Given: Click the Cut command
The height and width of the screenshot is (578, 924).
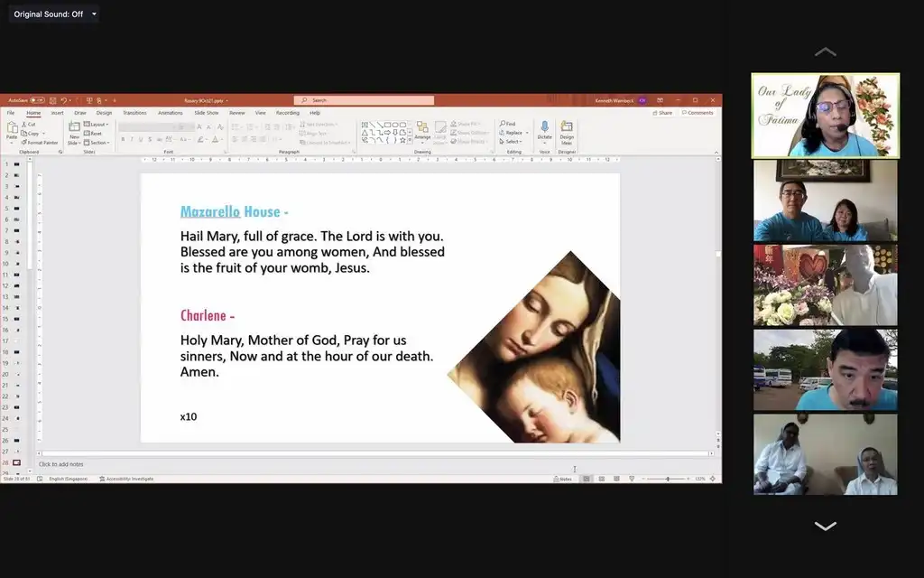Looking at the screenshot, I should [29, 125].
